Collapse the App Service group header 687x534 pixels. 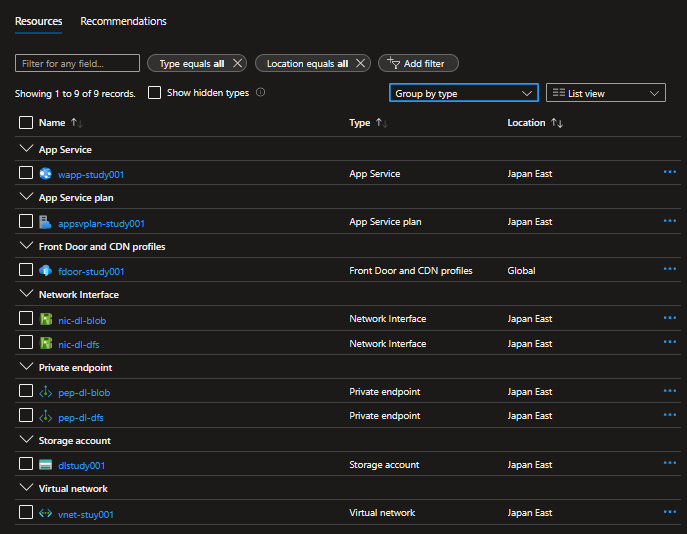[26, 149]
